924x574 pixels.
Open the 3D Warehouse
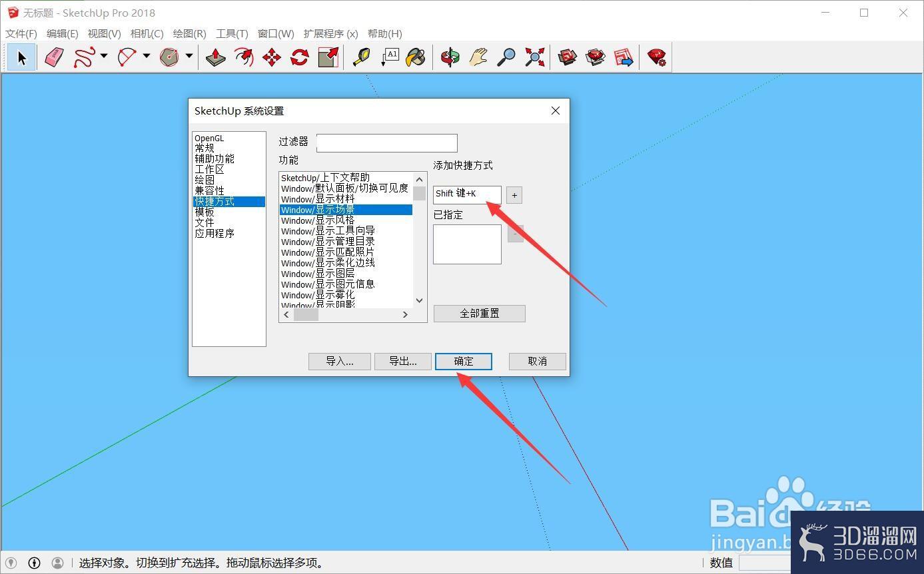[568, 57]
